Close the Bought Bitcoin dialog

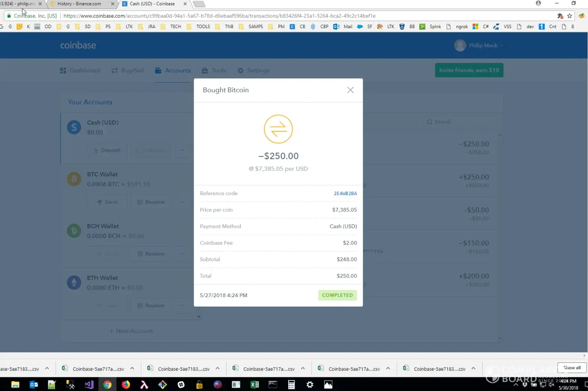[x=350, y=90]
